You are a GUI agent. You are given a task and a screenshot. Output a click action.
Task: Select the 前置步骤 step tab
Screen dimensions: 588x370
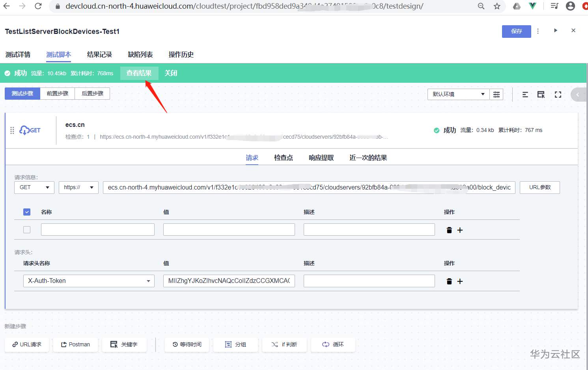click(x=58, y=93)
